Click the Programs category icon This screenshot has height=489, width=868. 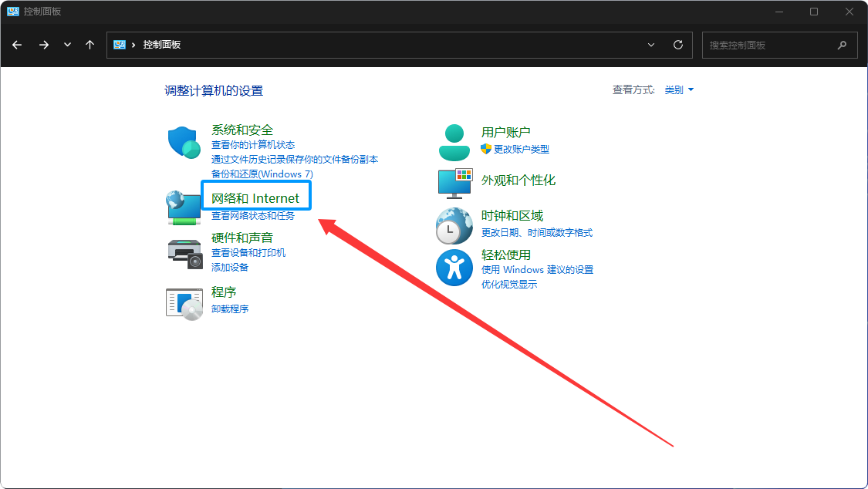point(184,304)
